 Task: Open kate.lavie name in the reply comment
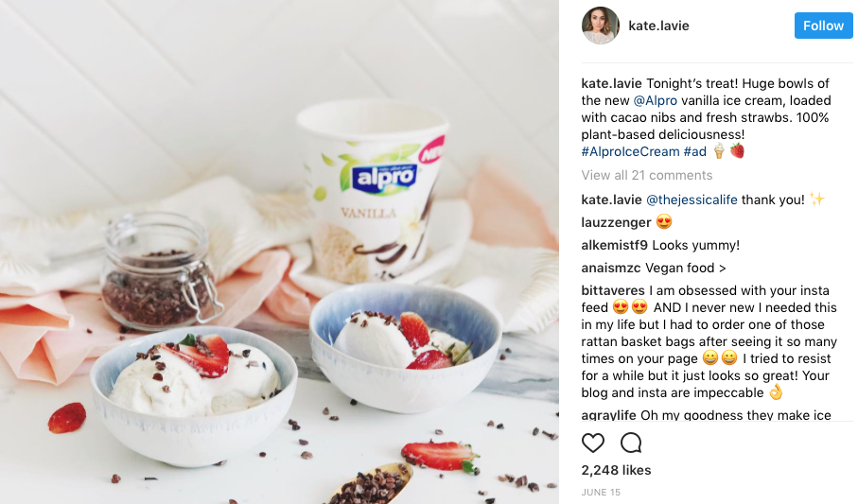click(611, 200)
